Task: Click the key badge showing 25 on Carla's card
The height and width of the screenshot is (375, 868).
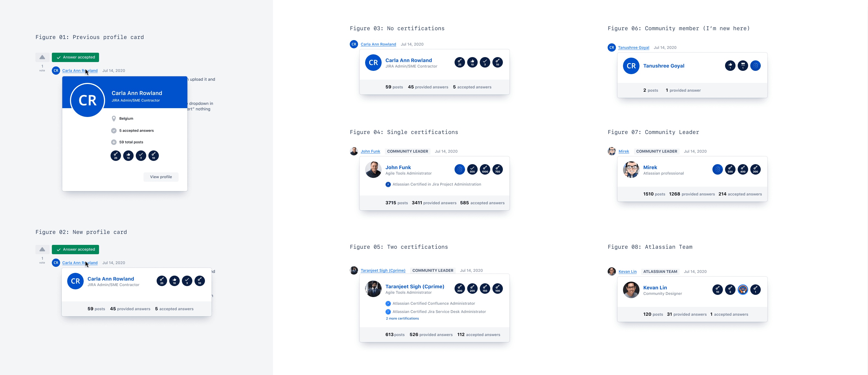Action: [460, 62]
